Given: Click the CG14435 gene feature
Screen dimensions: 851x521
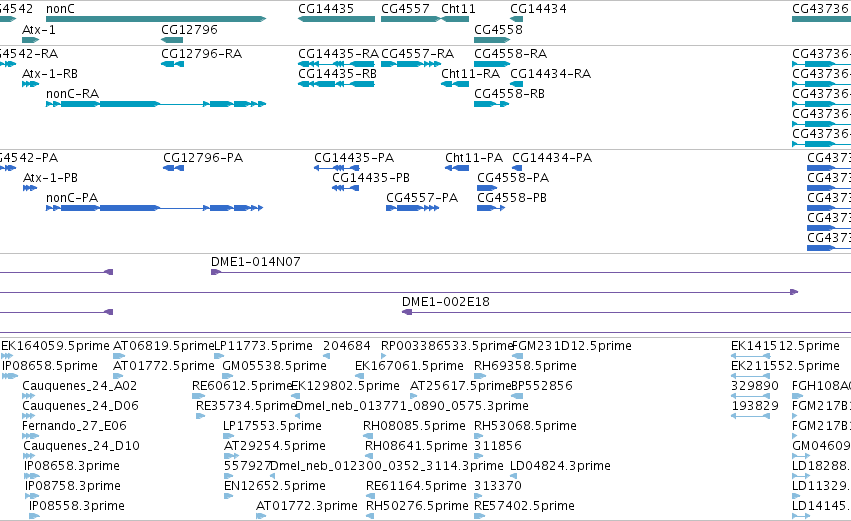Looking at the screenshot, I should [336, 19].
